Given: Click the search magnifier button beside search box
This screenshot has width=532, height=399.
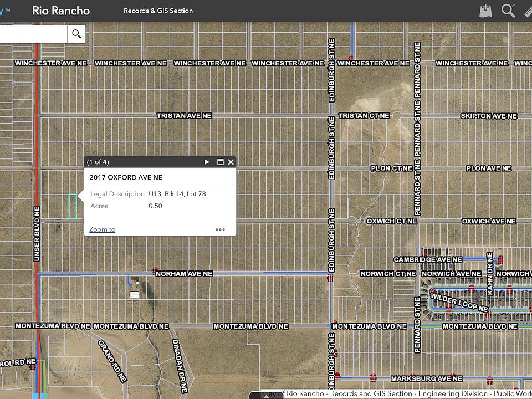Looking at the screenshot, I should click(x=76, y=34).
